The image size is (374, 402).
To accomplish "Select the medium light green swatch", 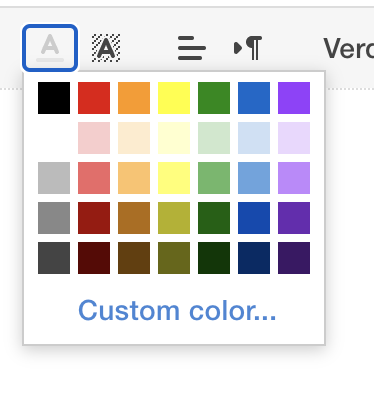I will tap(214, 178).
